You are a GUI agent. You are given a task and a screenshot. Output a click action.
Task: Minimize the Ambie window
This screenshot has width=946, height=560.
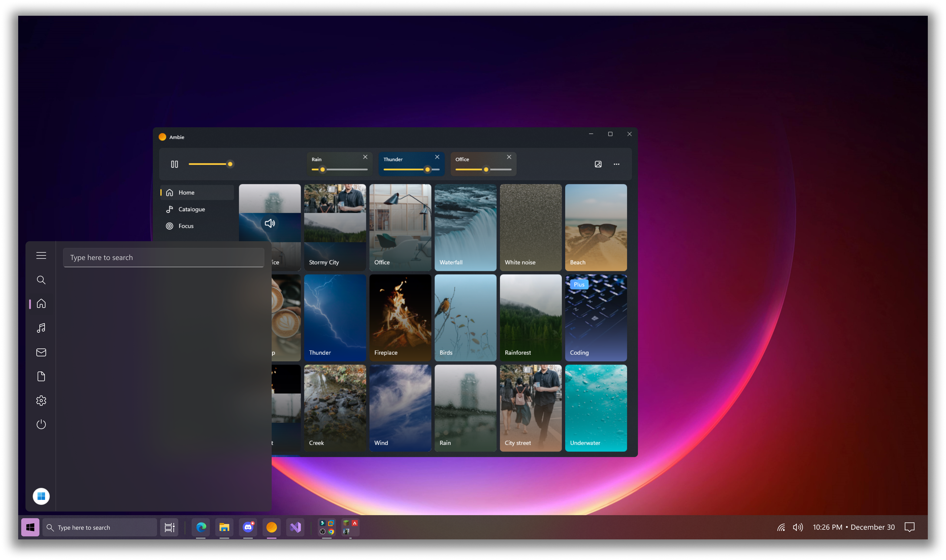[x=591, y=134]
